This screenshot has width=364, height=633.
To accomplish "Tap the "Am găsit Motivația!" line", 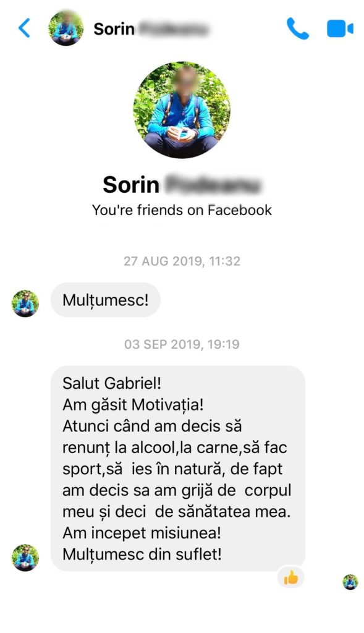I will [x=133, y=405].
